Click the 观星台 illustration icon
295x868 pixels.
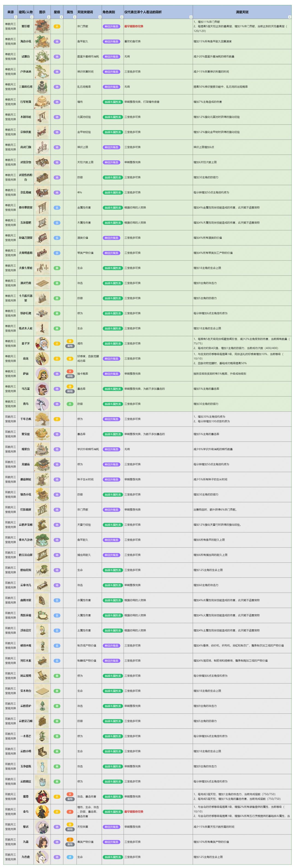click(x=42, y=449)
